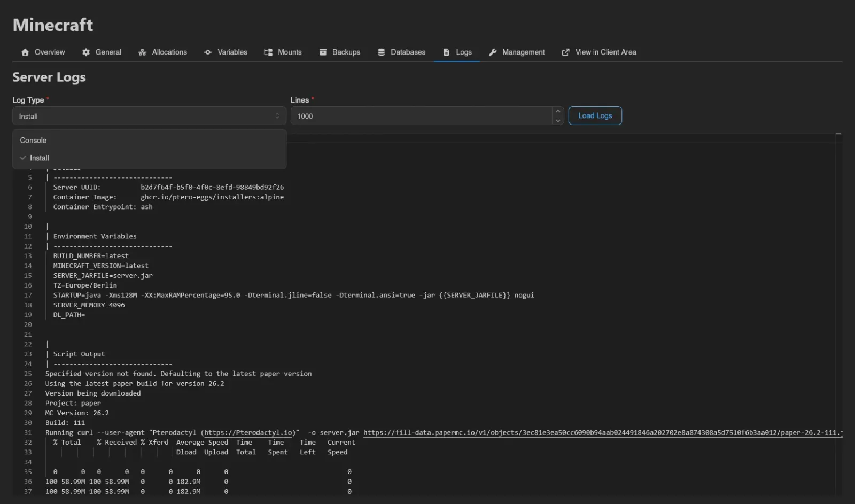The image size is (855, 504).
Task: Click the Log Type dropdown chevron
Action: pos(277,116)
